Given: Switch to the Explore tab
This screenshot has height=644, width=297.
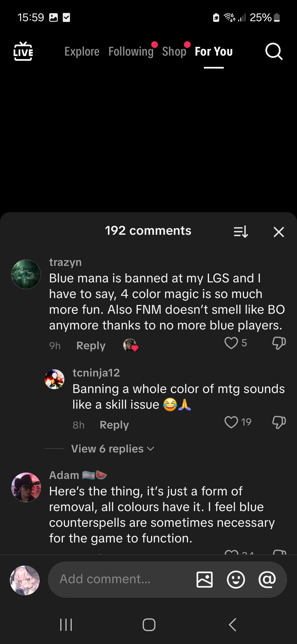Looking at the screenshot, I should pos(82,51).
